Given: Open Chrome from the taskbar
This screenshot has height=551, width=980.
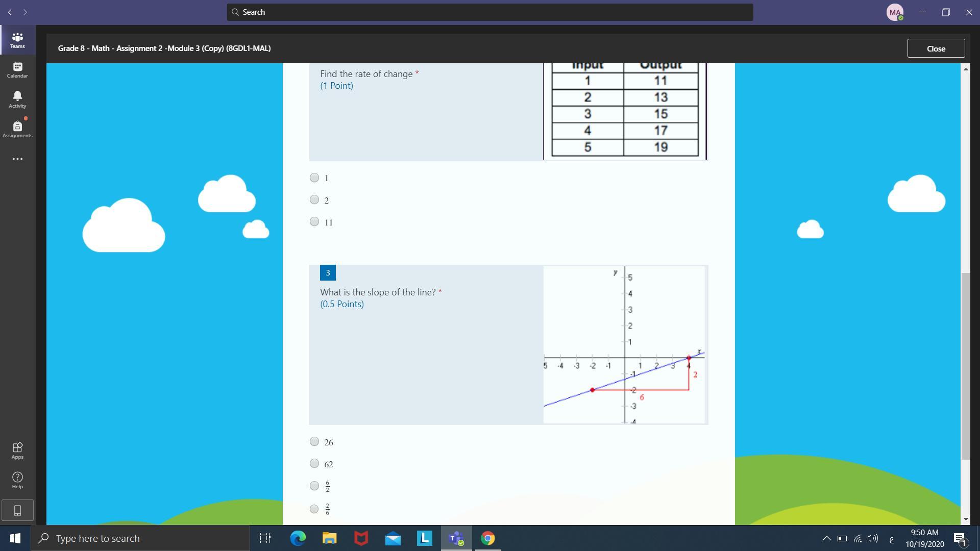Looking at the screenshot, I should [x=487, y=538].
